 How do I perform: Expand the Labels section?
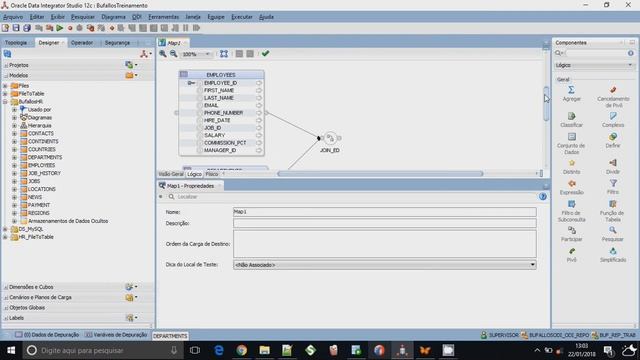tap(6, 318)
